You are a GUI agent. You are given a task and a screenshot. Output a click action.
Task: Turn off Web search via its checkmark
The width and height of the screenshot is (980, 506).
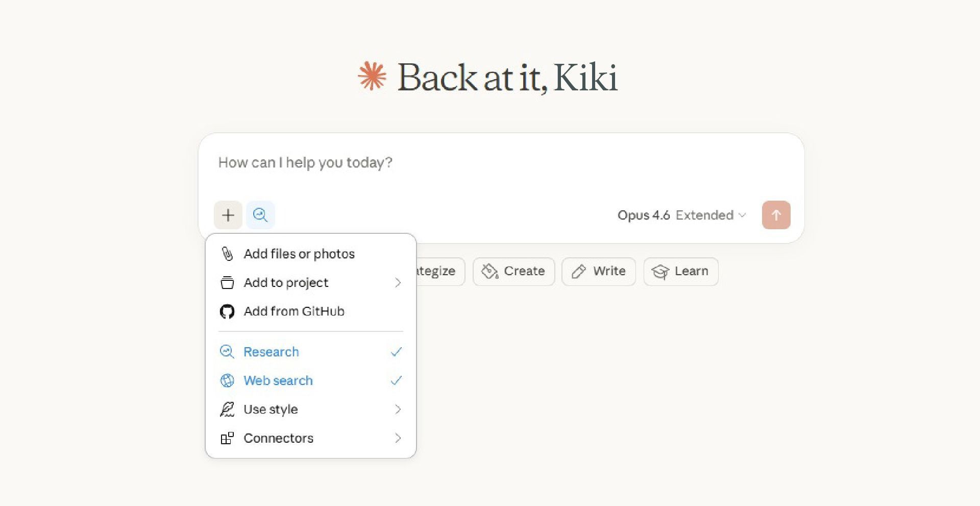(396, 380)
